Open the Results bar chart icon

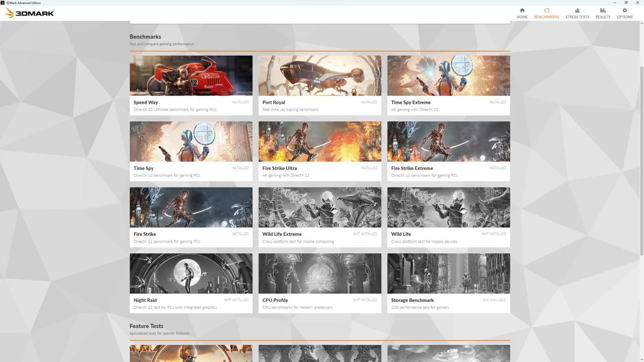(x=603, y=10)
